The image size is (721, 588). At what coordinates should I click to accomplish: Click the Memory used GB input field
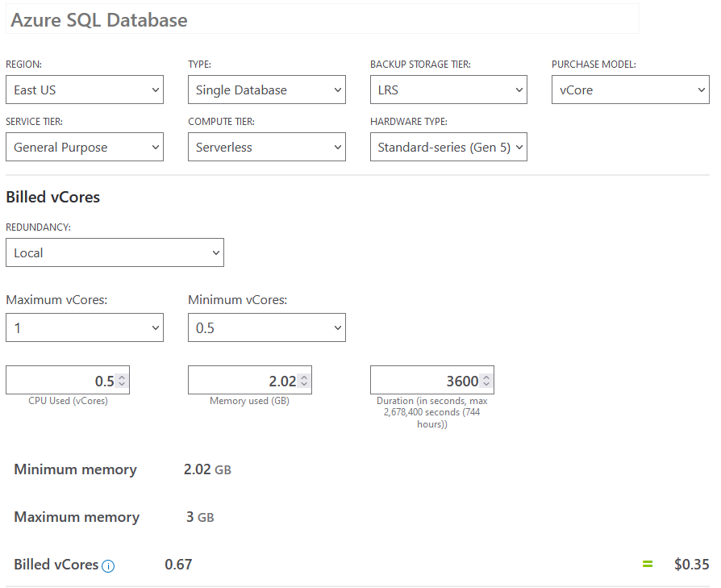(x=250, y=380)
